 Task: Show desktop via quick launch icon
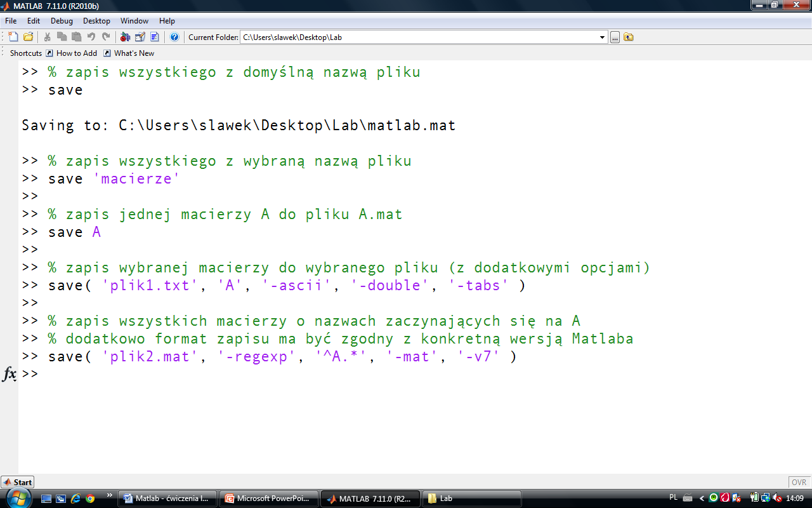[47, 498]
